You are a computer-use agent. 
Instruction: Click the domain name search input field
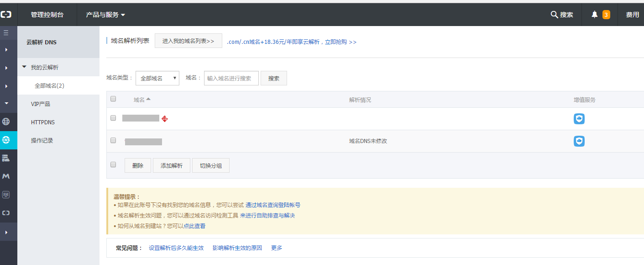point(231,78)
